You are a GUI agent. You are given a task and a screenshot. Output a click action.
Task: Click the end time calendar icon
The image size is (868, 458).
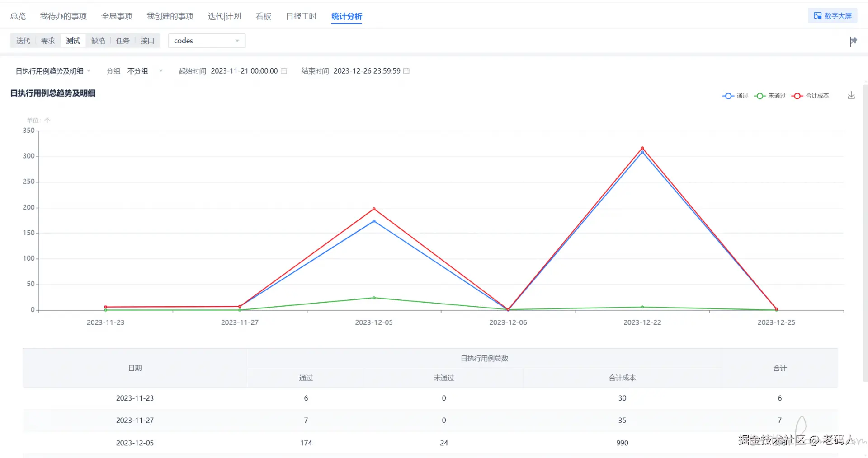[x=406, y=71]
